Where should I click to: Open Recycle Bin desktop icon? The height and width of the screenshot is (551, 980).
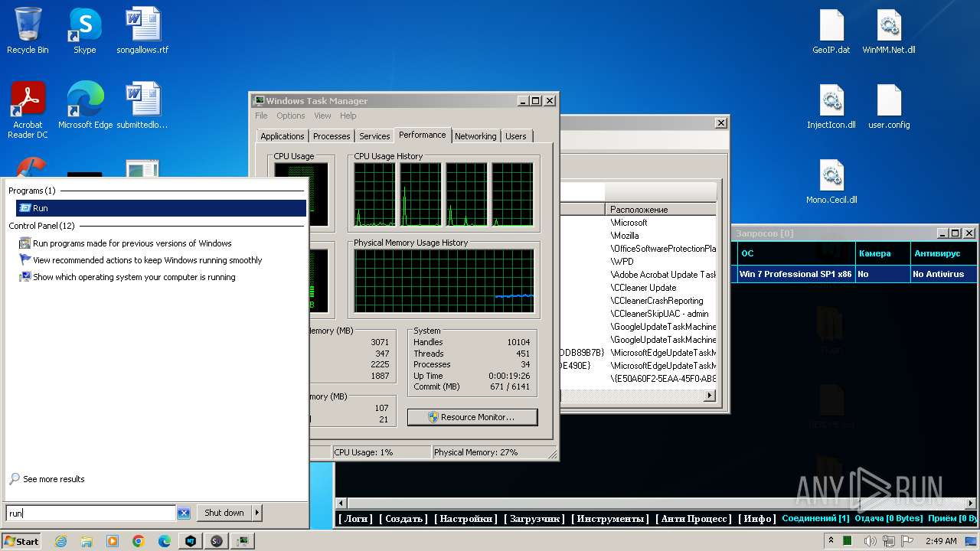coord(28,31)
